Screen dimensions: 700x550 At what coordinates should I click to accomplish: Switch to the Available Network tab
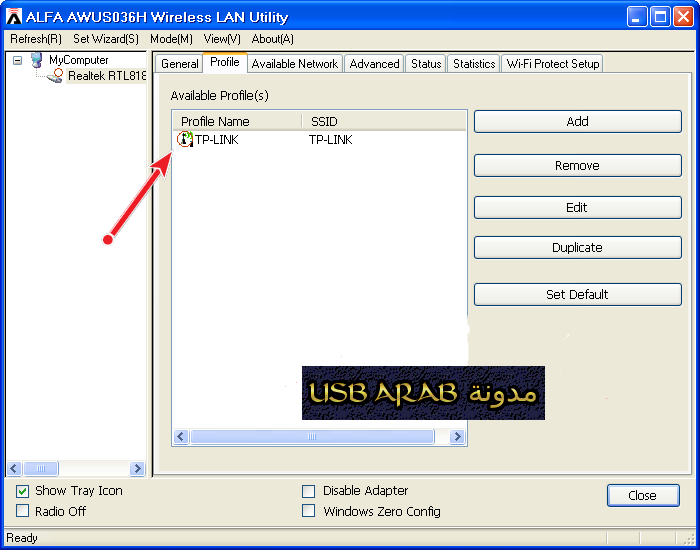click(x=295, y=64)
